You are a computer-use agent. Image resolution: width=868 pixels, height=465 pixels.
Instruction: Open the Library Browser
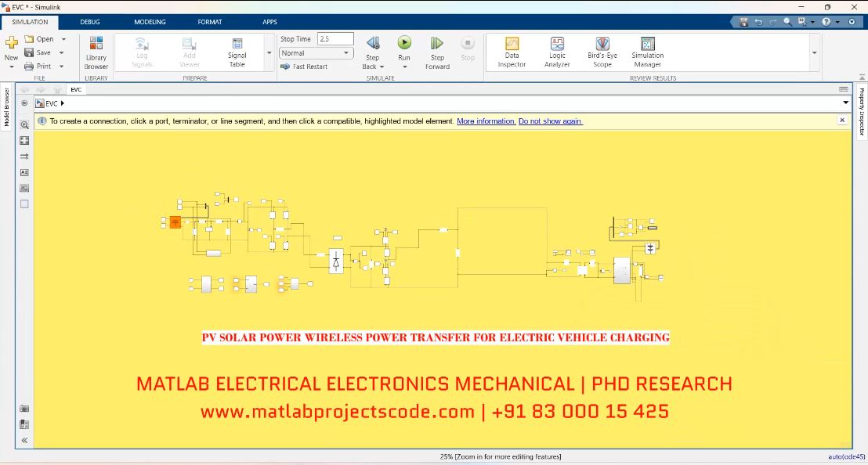[x=96, y=52]
